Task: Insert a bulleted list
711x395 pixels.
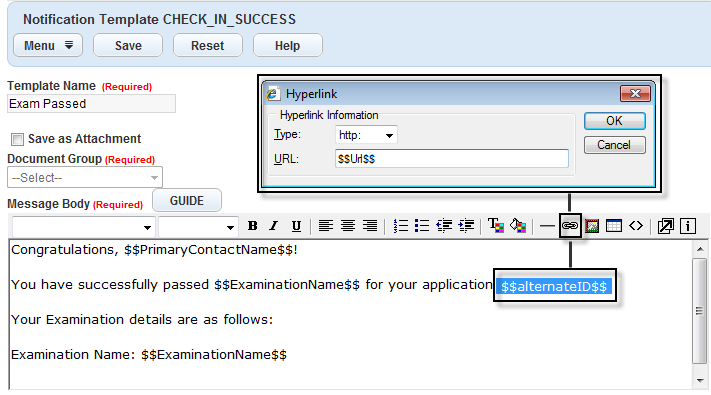Action: [422, 225]
